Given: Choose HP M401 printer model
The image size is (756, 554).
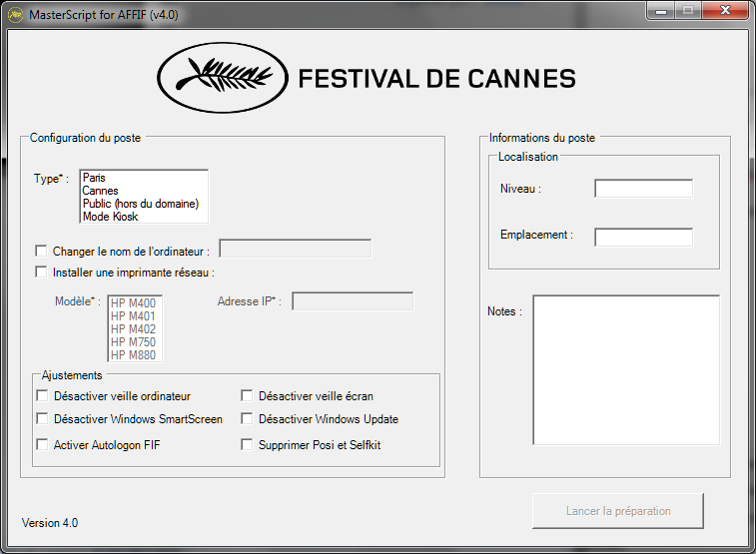Looking at the screenshot, I should click(x=135, y=316).
